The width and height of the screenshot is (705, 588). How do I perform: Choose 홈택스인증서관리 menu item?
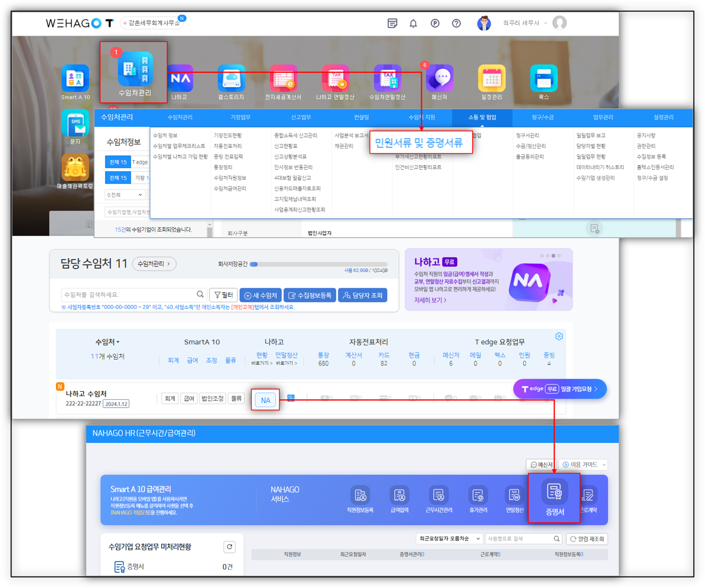(x=655, y=167)
